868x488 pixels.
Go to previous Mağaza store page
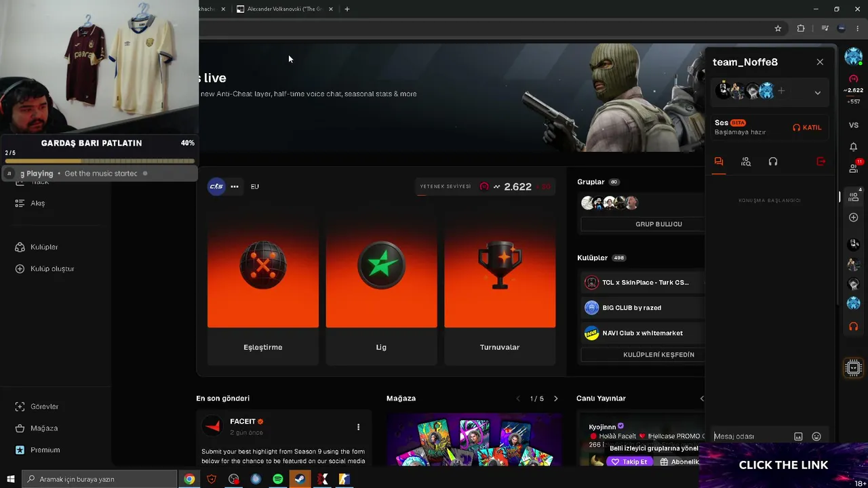click(519, 399)
